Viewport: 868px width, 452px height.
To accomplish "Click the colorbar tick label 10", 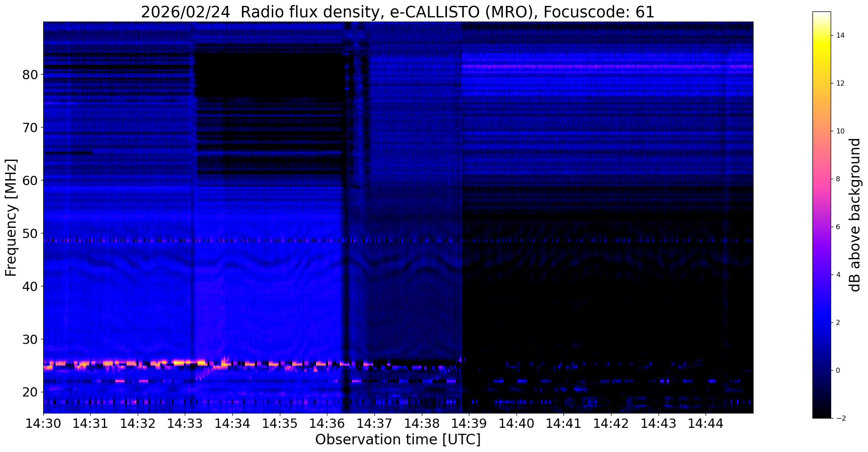I will [840, 131].
